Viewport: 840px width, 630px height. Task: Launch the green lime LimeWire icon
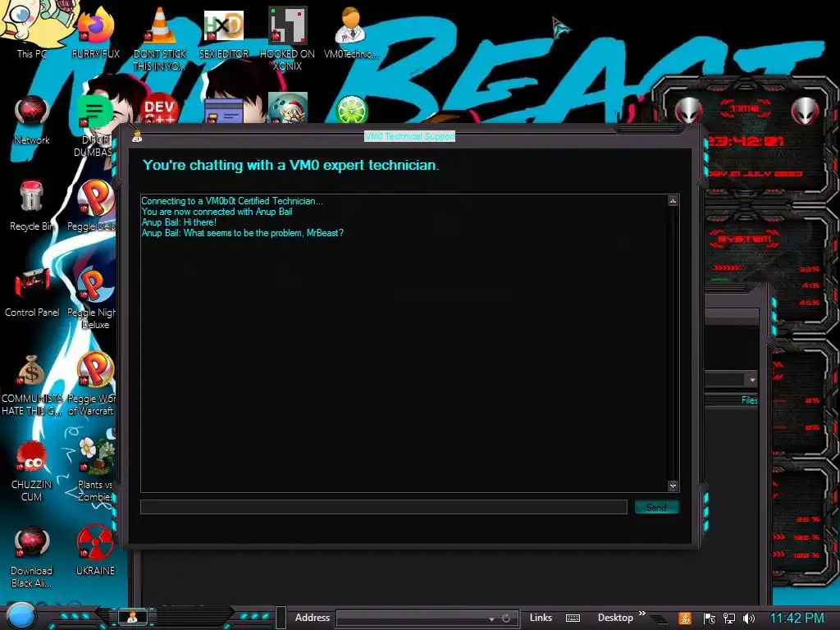[x=351, y=109]
